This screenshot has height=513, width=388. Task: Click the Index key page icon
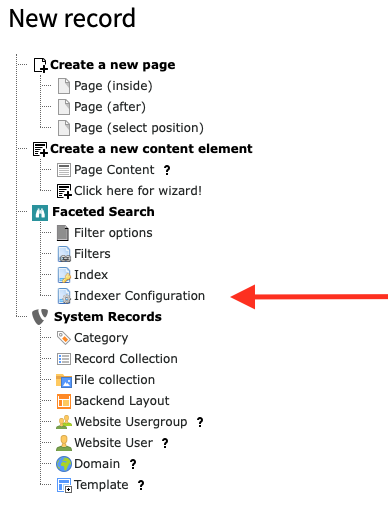[x=64, y=275]
